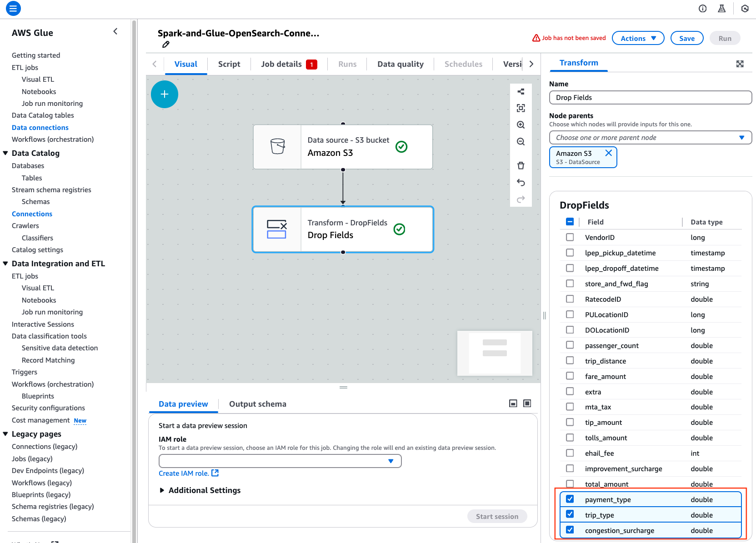Edit the transform Name field
Viewport: 756px width, 543px height.
[651, 97]
